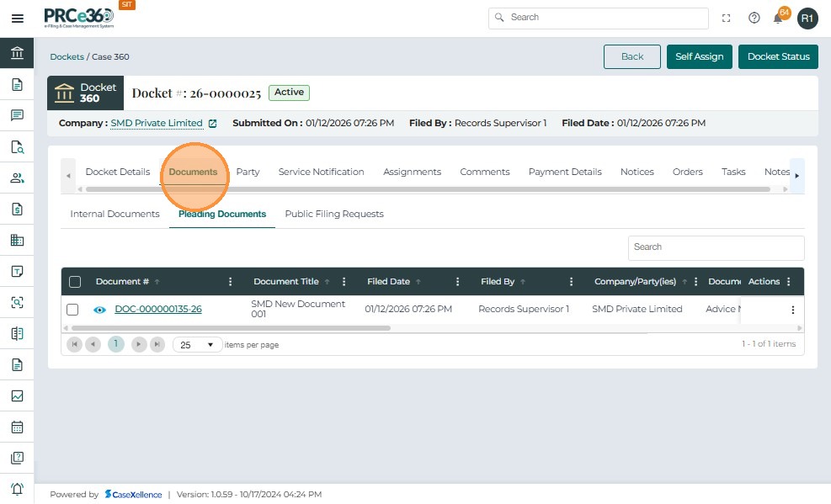Open the comments chat sidebar icon
The height and width of the screenshot is (504, 831).
click(x=17, y=115)
